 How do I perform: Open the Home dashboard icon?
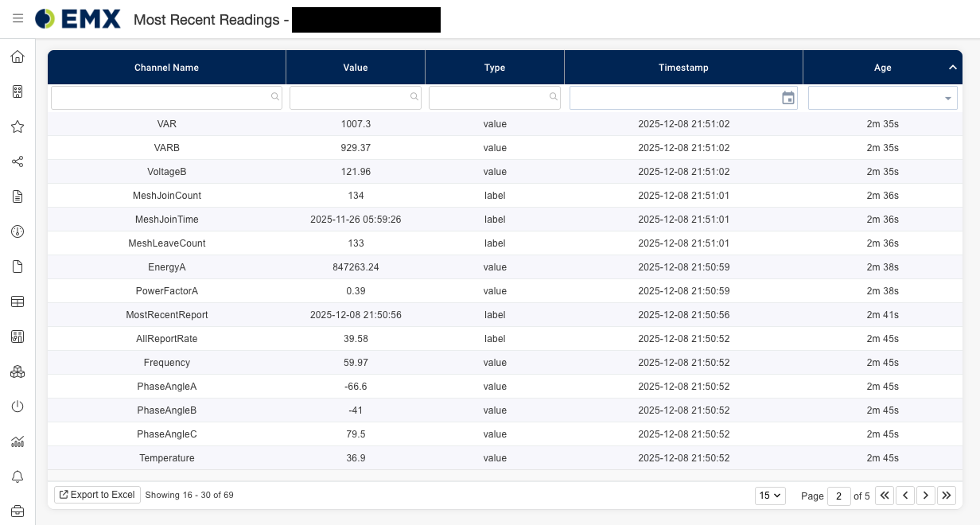pyautogui.click(x=17, y=56)
